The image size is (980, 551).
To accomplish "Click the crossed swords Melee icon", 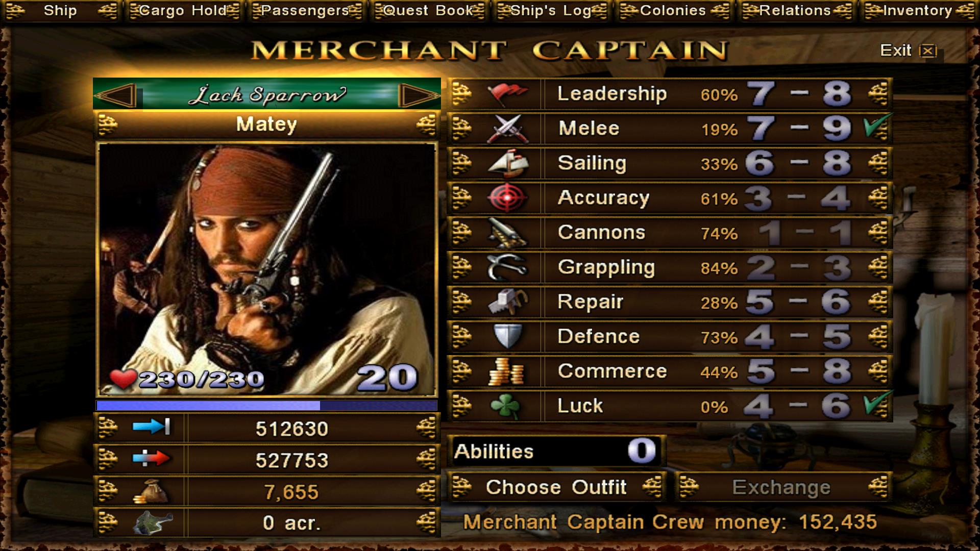I will [507, 129].
